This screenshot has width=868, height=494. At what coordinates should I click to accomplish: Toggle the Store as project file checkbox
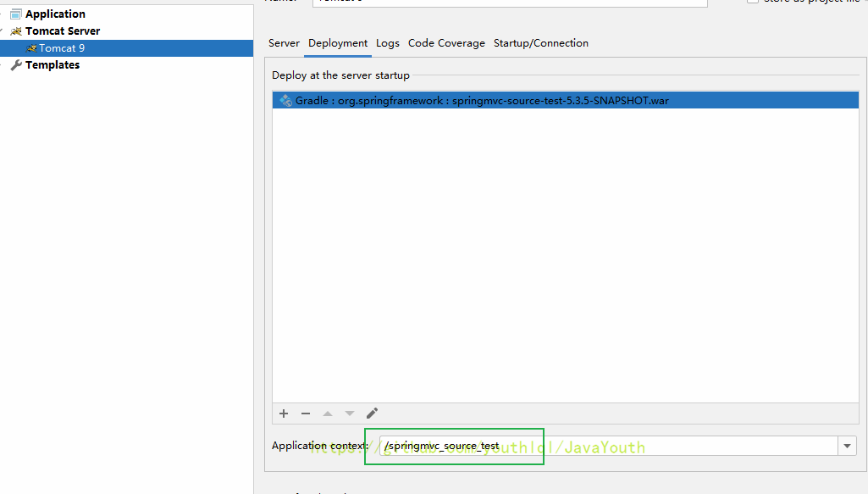click(753, 2)
